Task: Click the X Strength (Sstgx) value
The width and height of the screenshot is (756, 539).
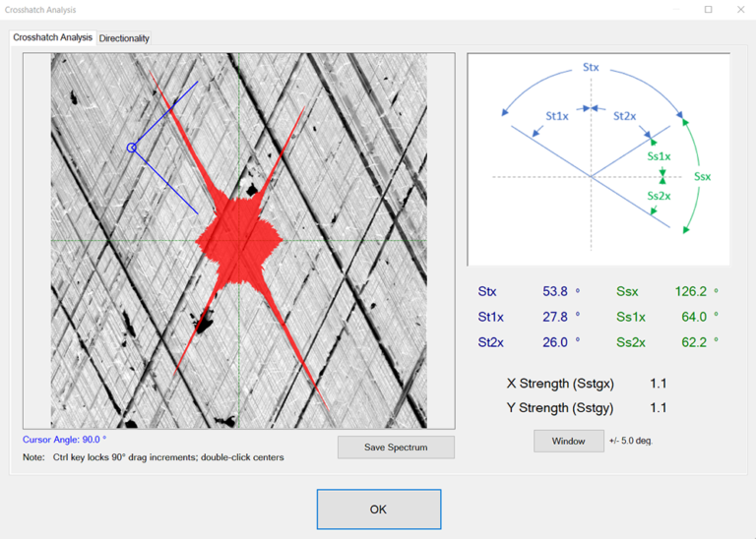Action: pos(659,384)
